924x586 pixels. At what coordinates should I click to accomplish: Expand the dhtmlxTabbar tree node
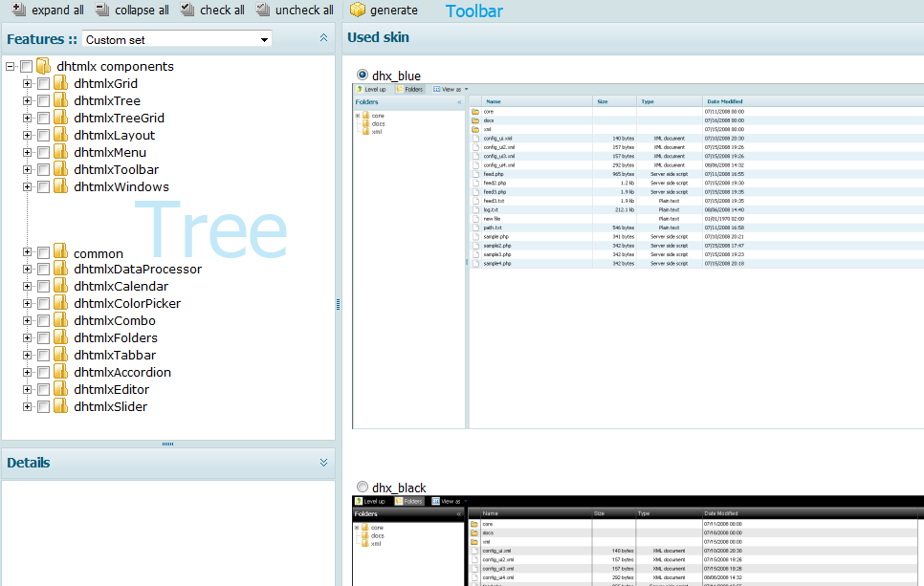point(28,356)
